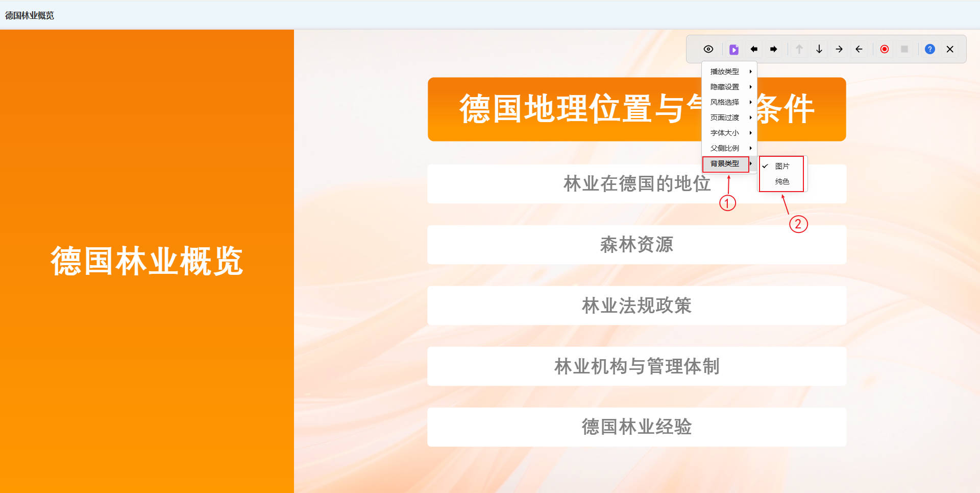Select the checked 图片 background option
Screen dimensions: 980x493
point(781,166)
